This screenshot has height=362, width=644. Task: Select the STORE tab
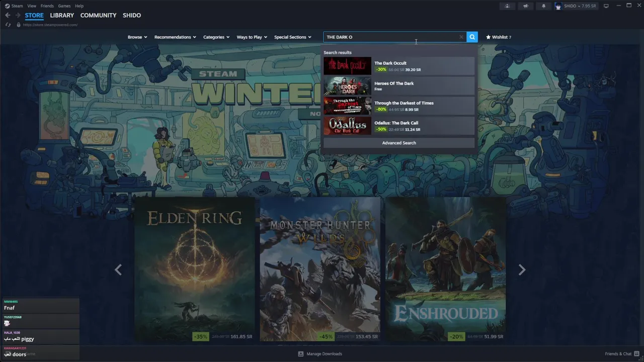34,15
